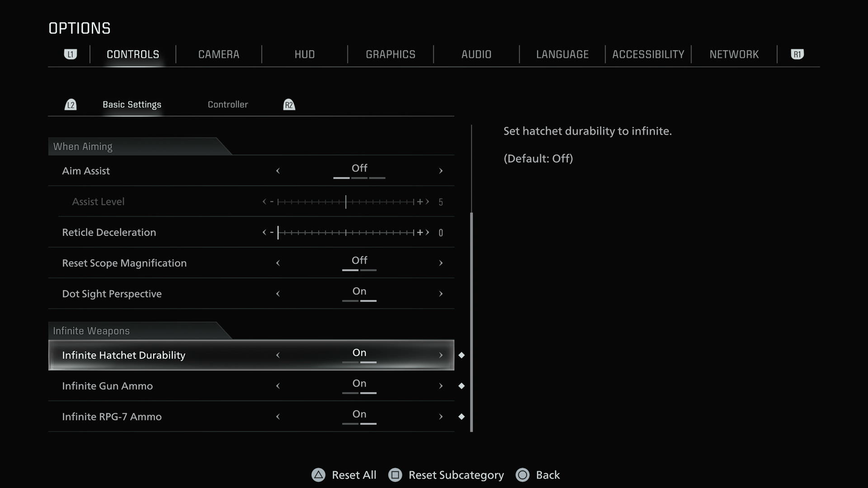Click right arrow for Reset Scope Magnification
This screenshot has height=488, width=868.
(x=441, y=263)
